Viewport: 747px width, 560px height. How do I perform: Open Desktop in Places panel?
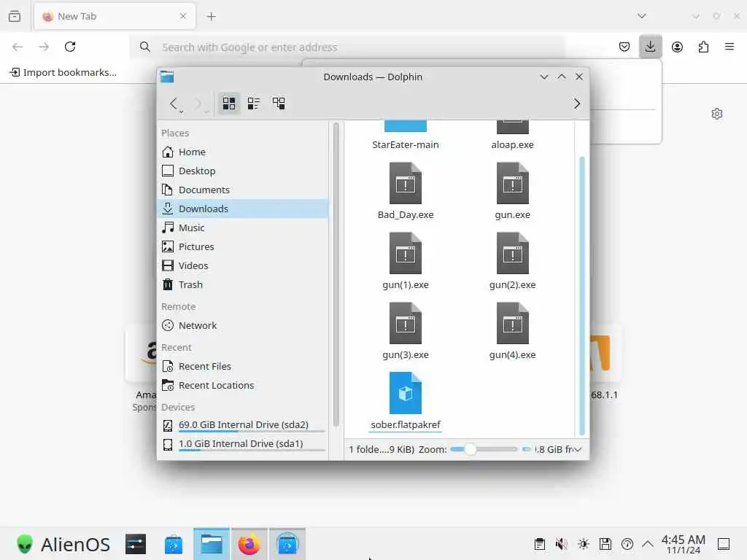pyautogui.click(x=243, y=171)
